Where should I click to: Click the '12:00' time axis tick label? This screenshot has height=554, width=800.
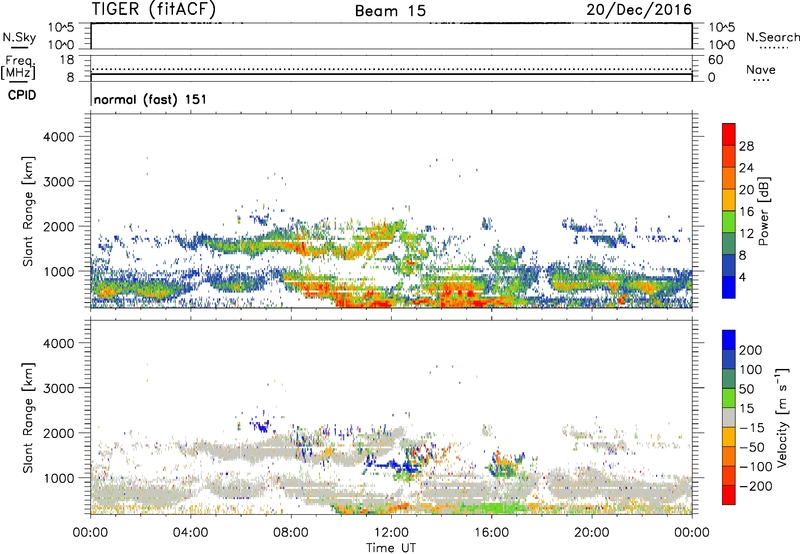[x=391, y=533]
